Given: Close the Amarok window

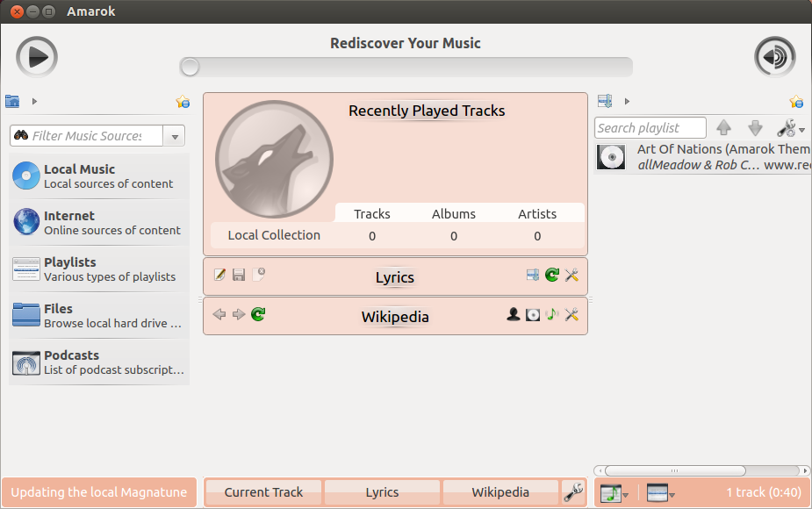Looking at the screenshot, I should coord(17,11).
